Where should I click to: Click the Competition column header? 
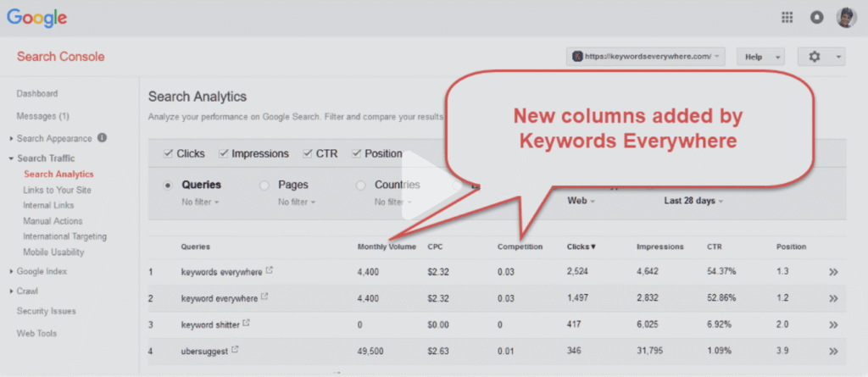(520, 247)
